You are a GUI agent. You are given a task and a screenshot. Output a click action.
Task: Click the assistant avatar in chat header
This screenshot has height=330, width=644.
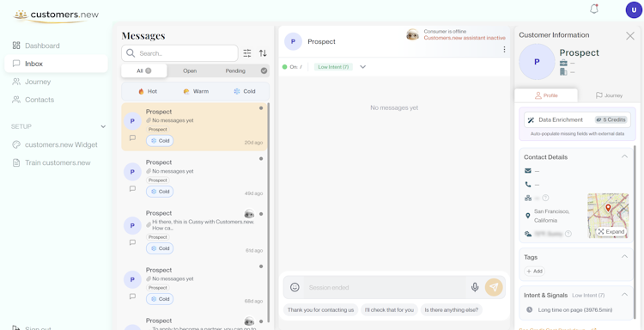click(x=412, y=34)
